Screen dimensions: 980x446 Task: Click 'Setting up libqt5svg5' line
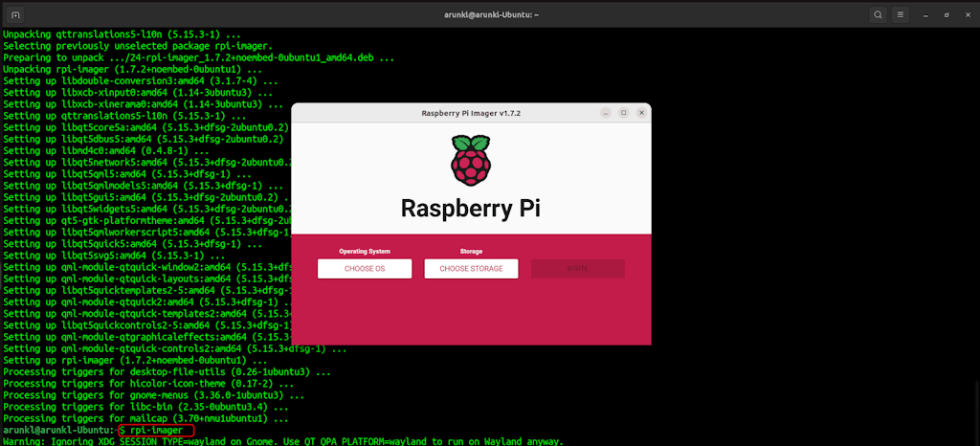coord(114,256)
